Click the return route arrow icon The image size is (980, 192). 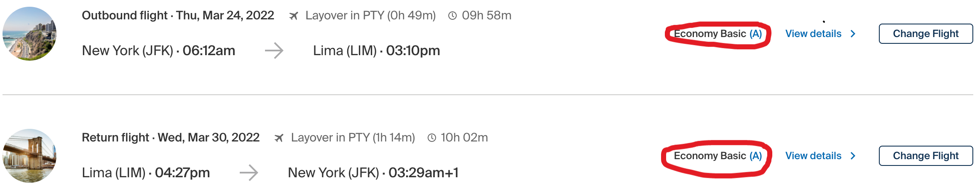tap(249, 173)
